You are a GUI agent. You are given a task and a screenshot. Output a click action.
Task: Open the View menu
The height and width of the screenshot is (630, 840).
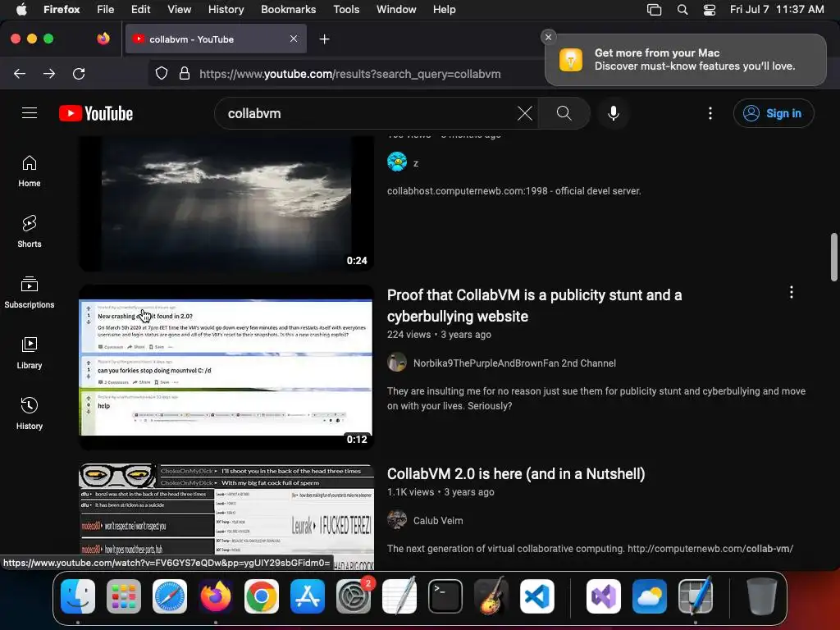179,10
